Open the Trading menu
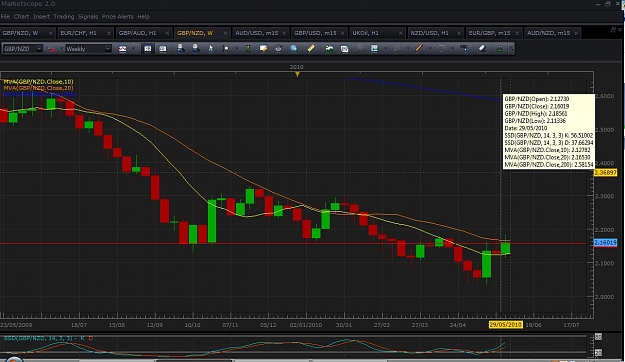The image size is (625, 362). click(64, 17)
